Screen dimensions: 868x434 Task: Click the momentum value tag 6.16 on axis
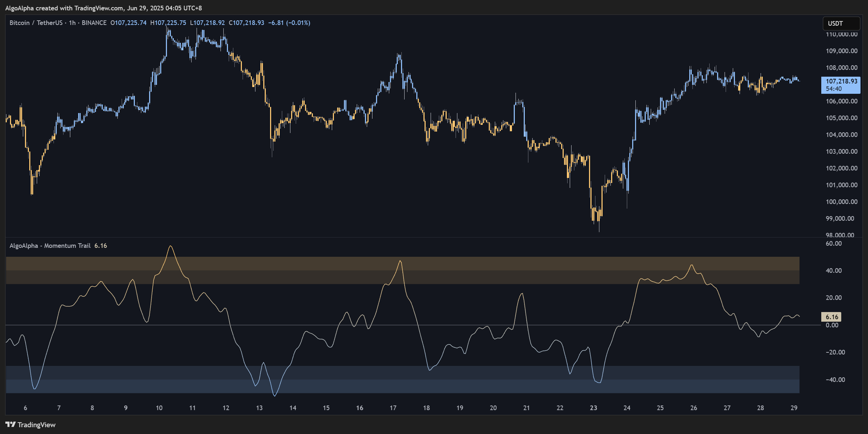tap(832, 317)
